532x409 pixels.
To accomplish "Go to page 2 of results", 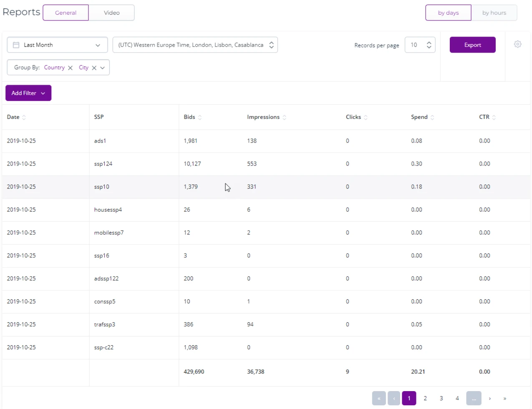I will coord(425,399).
